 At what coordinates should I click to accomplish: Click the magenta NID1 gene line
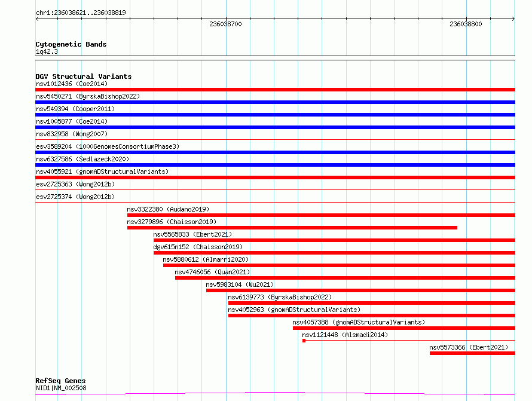[x=275, y=394]
